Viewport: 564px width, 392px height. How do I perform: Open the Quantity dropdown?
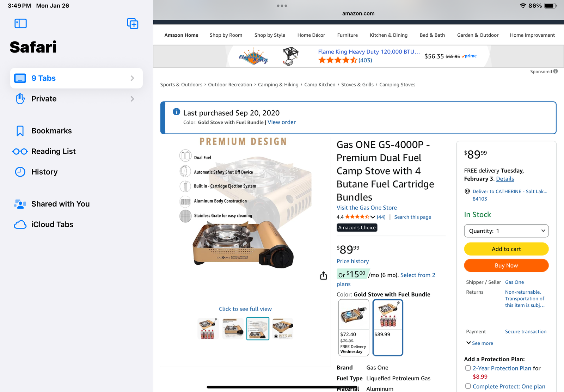(506, 231)
